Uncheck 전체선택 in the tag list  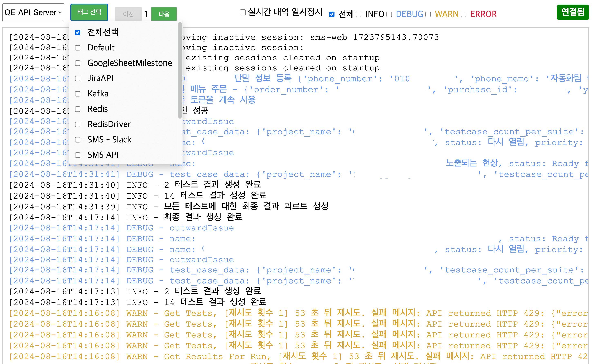point(77,32)
